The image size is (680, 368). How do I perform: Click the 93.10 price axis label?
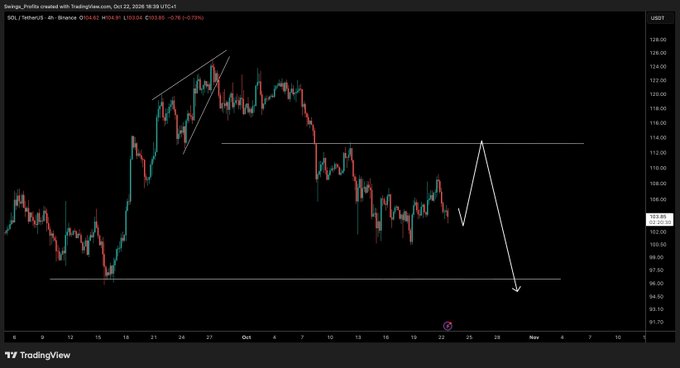point(657,309)
